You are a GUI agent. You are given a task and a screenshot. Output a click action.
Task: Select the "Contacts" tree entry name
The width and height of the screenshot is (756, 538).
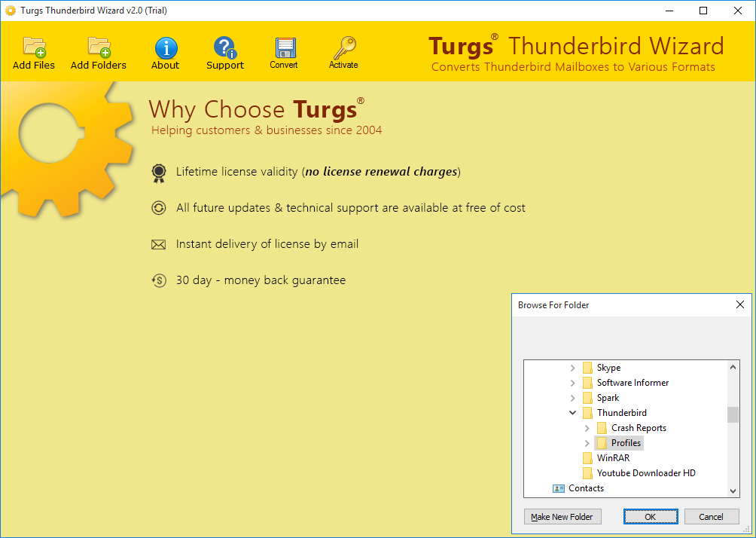(x=586, y=488)
